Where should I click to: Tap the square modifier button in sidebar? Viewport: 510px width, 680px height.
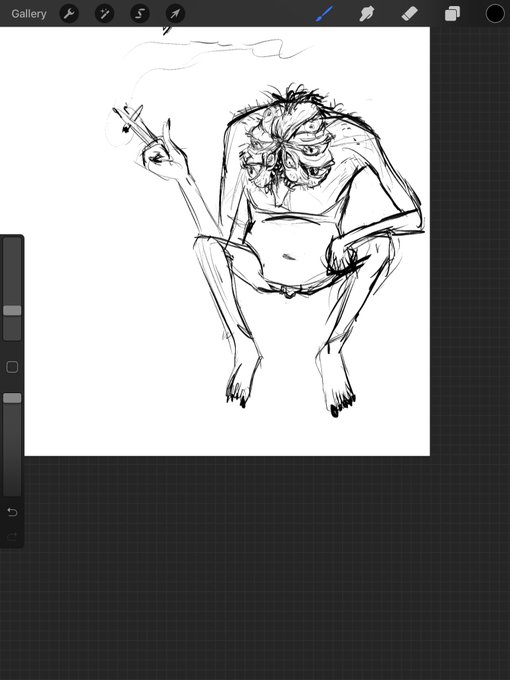12,367
